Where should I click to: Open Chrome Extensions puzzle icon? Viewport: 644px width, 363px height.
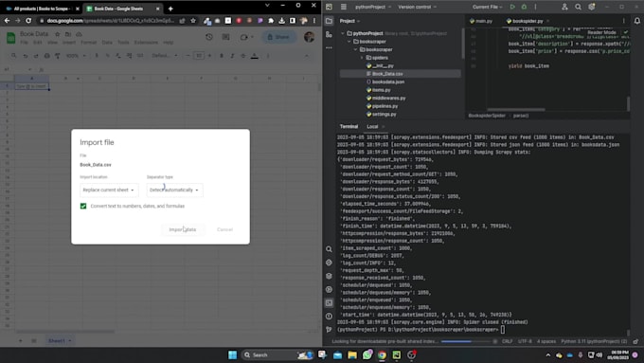(271, 21)
